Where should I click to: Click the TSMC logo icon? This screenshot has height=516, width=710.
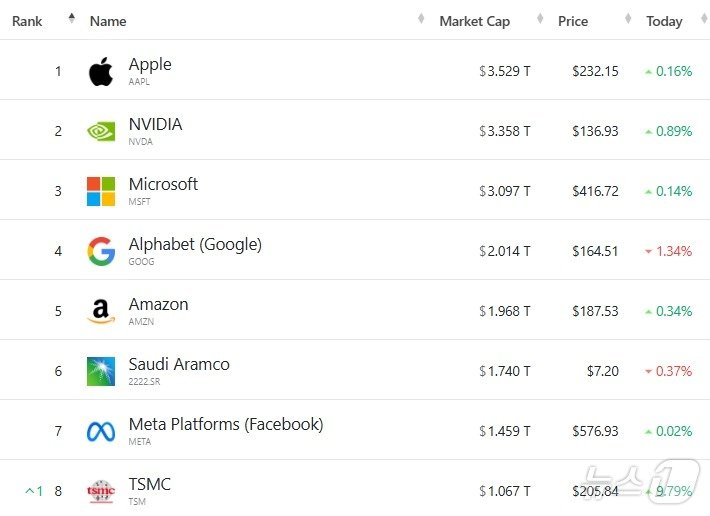pyautogui.click(x=101, y=491)
